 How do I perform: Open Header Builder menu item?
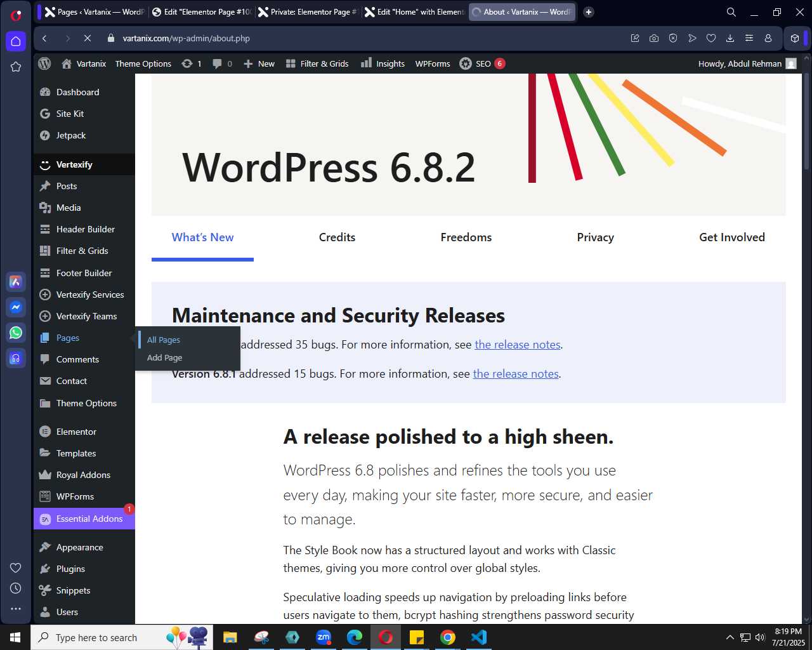[x=84, y=229]
